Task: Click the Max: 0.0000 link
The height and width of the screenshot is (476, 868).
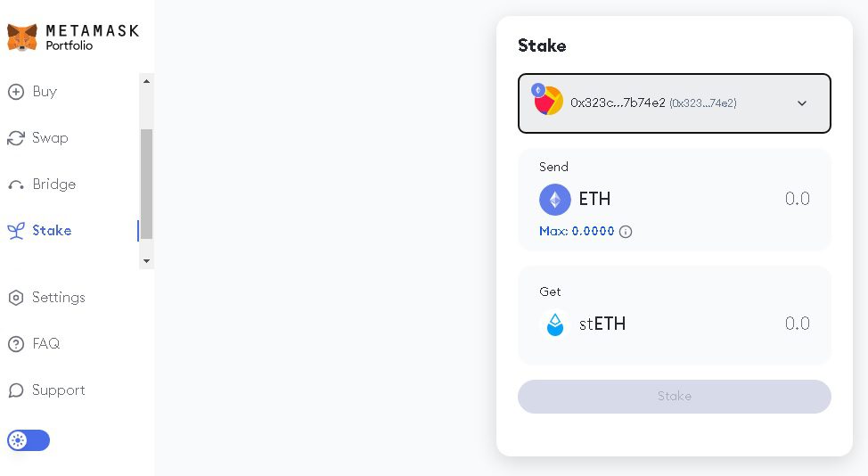Action: [577, 232]
